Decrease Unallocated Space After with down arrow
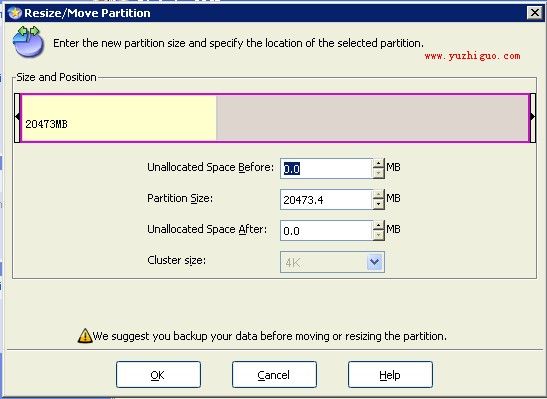 [x=379, y=235]
